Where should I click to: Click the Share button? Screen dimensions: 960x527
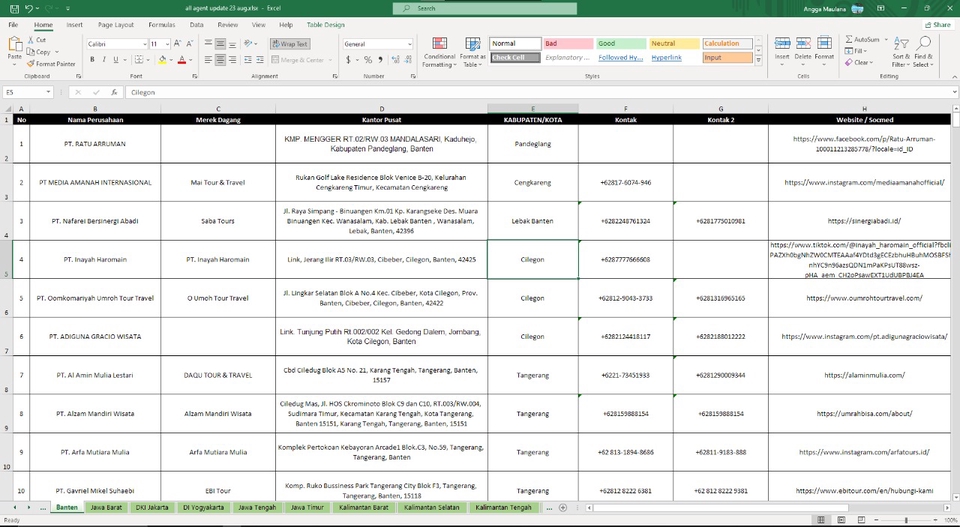tap(938, 25)
